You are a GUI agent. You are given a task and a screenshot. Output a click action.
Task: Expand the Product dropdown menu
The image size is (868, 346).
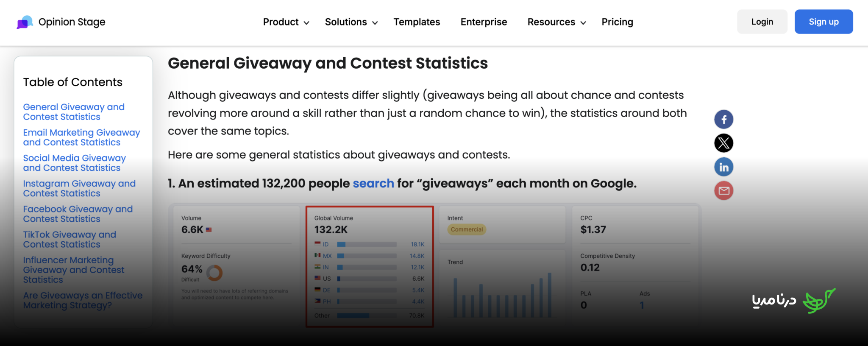tap(286, 22)
